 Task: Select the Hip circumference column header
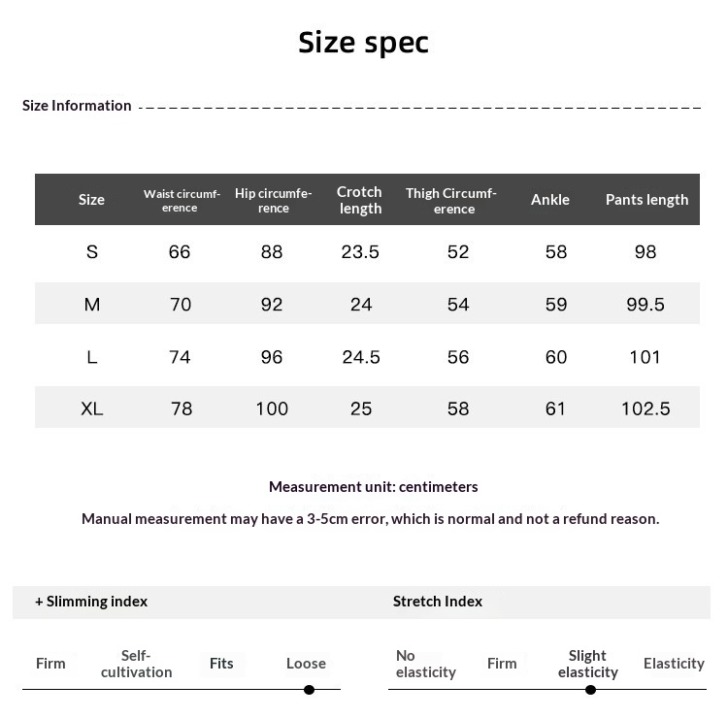click(273, 201)
